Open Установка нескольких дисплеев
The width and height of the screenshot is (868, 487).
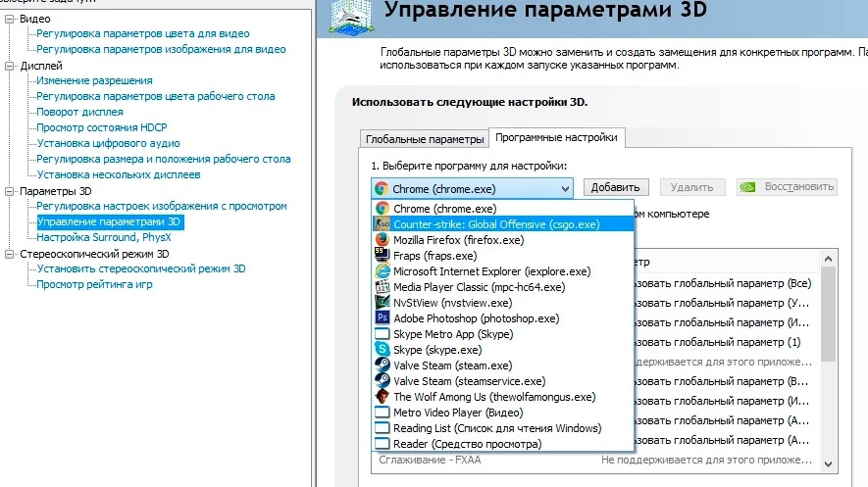click(119, 174)
